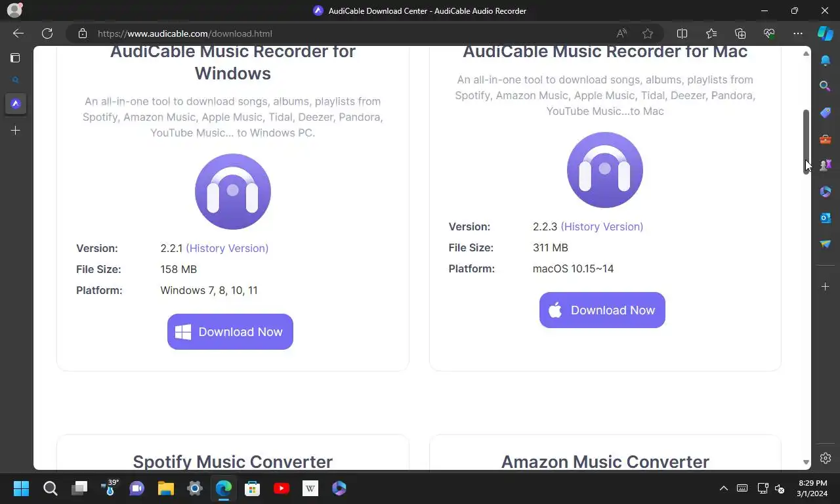This screenshot has height=504, width=840.
Task: Open Copilot sidebar
Action: coord(826,33)
